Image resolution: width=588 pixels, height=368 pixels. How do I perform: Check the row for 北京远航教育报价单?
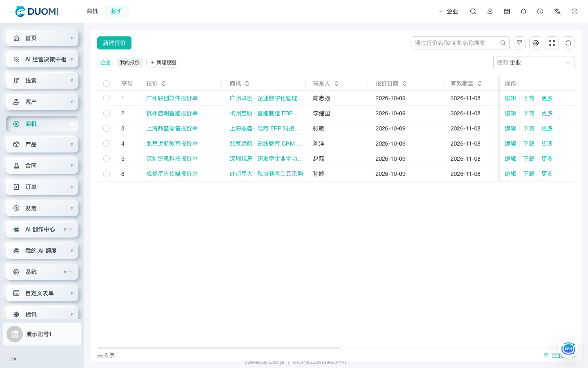[107, 144]
